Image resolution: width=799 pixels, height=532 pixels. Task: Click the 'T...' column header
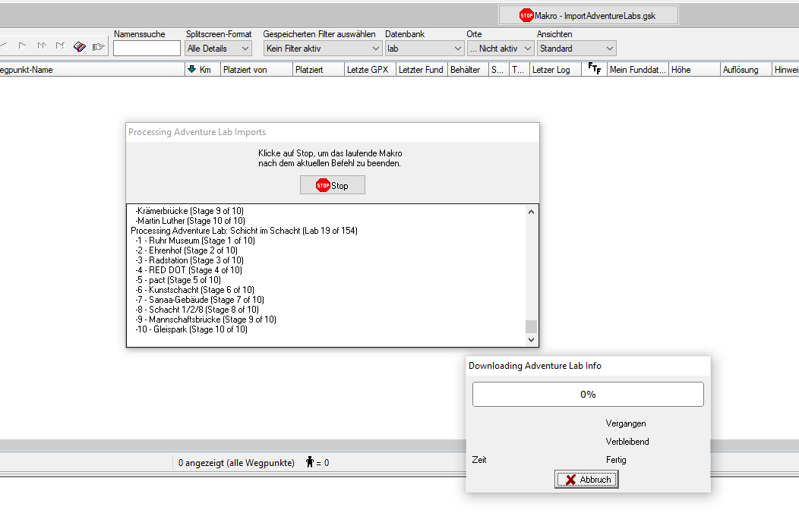[x=520, y=70]
